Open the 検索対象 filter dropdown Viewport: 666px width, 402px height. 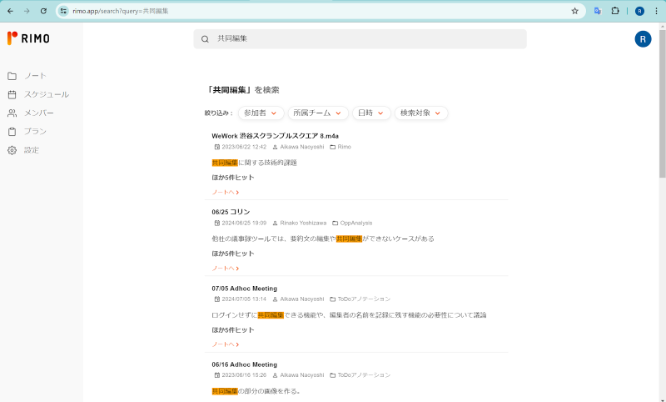(x=419, y=113)
